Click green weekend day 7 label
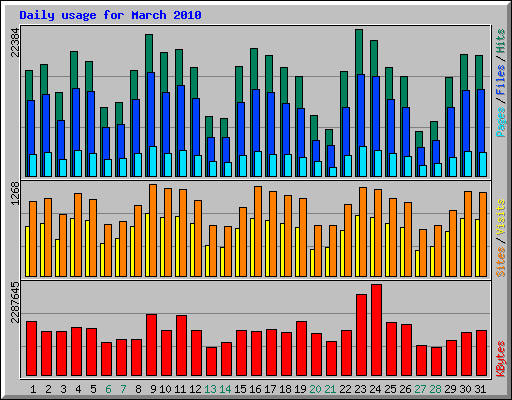512x400 pixels. tap(123, 389)
